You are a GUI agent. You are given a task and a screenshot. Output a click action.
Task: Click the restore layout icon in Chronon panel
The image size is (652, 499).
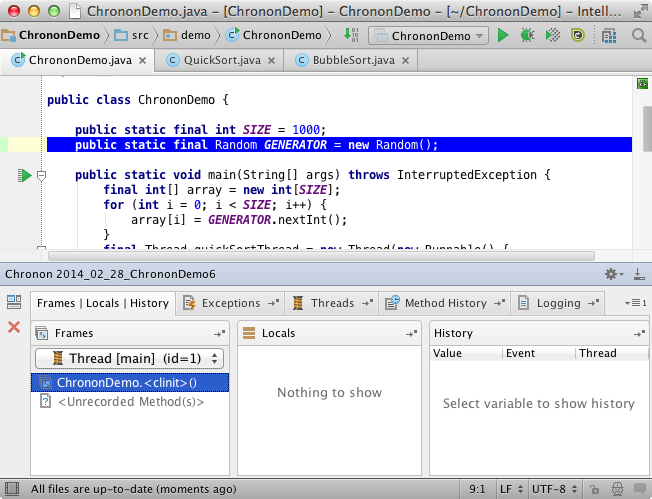14,302
